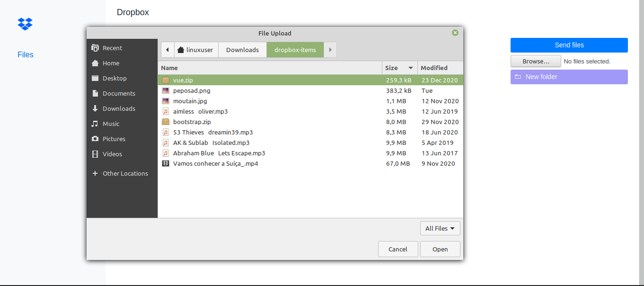The image size is (644, 286).
Task: Select dropbox-items path bar segment
Action: [295, 50]
